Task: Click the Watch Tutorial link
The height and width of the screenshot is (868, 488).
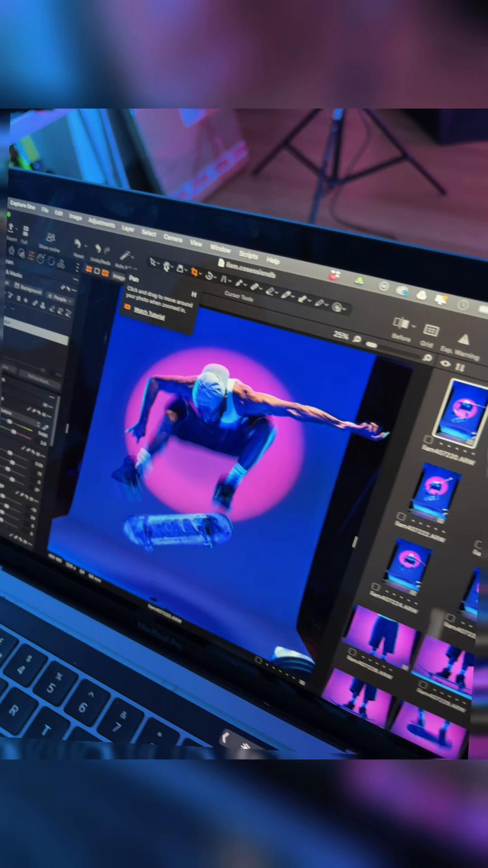Action: pos(149,313)
